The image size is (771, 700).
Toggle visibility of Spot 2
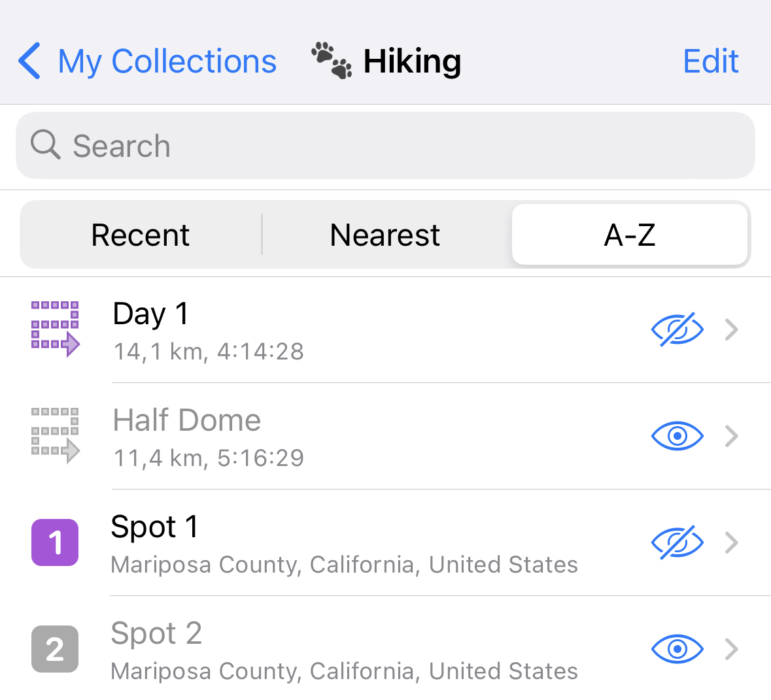(677, 649)
